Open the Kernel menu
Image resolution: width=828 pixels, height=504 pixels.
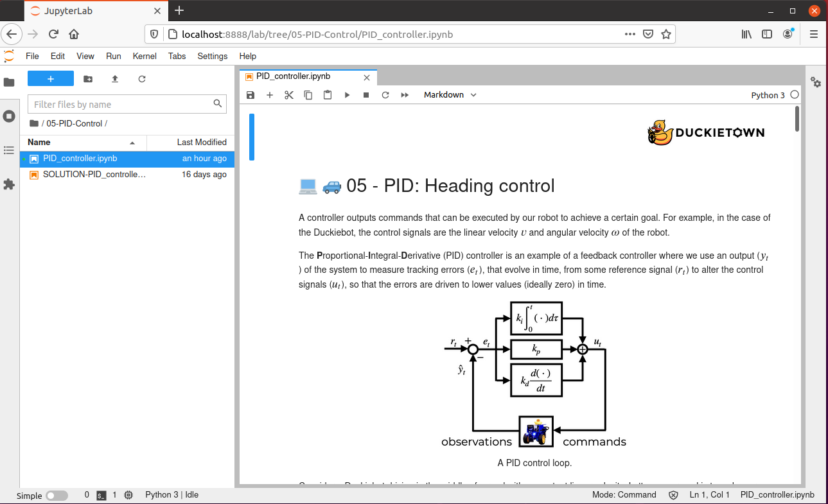(145, 56)
